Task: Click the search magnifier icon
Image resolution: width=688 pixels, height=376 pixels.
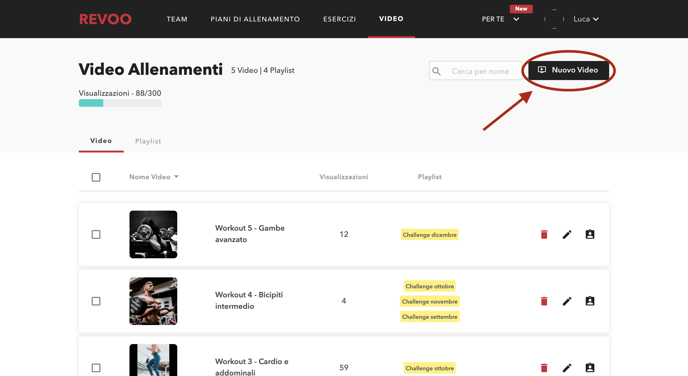Action: pos(437,71)
